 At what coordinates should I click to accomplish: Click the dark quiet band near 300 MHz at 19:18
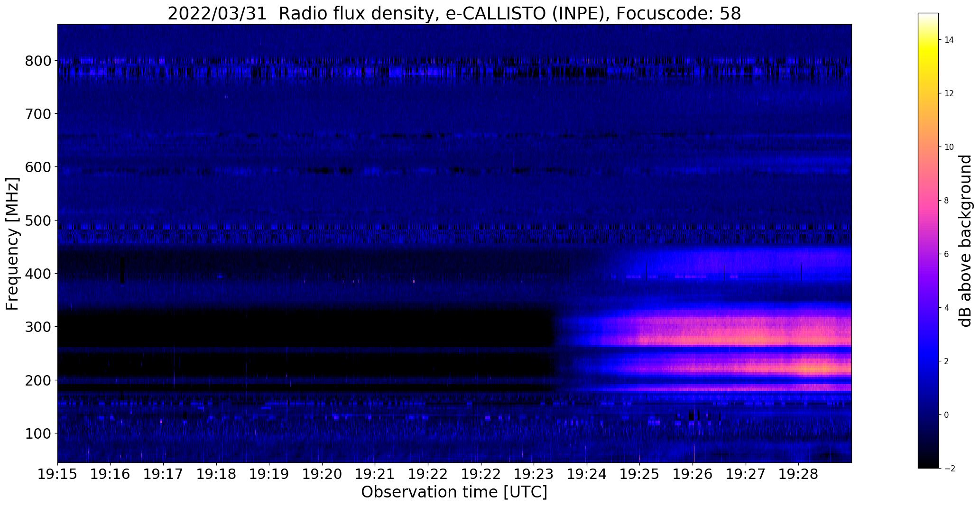point(216,327)
